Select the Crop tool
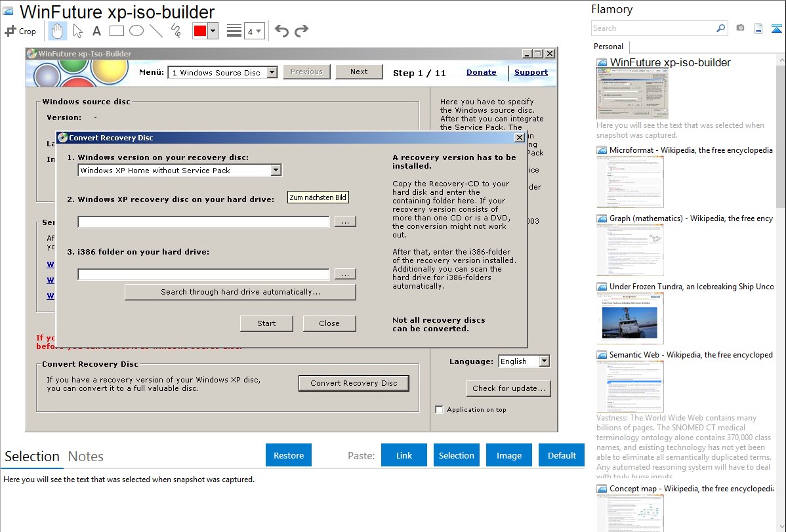Viewport: 786px width, 532px height. 20,31
